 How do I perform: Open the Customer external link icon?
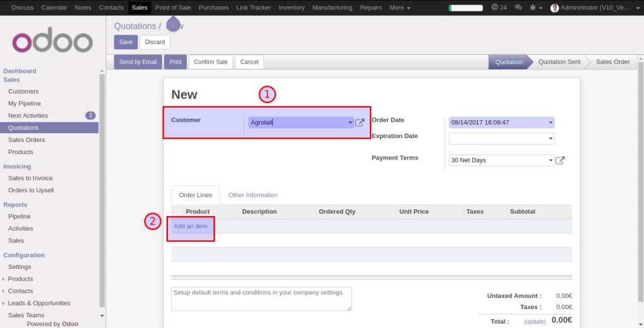tap(360, 123)
